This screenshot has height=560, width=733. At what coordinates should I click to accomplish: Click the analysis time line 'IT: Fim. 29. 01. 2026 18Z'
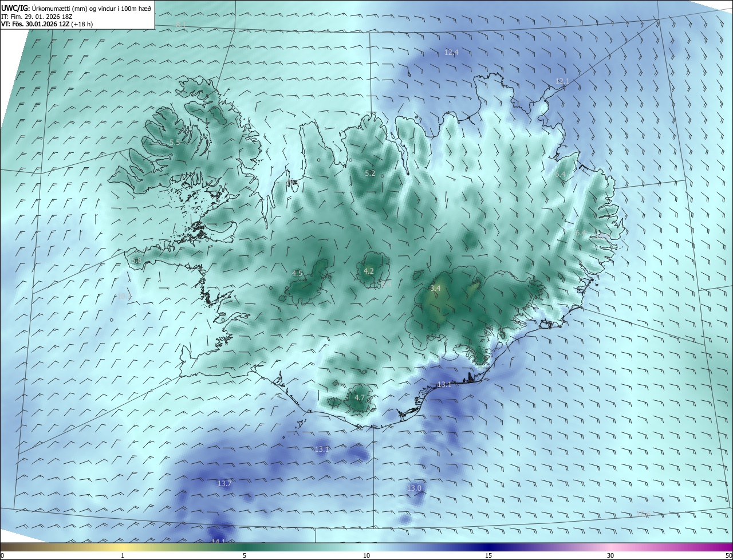click(37, 17)
